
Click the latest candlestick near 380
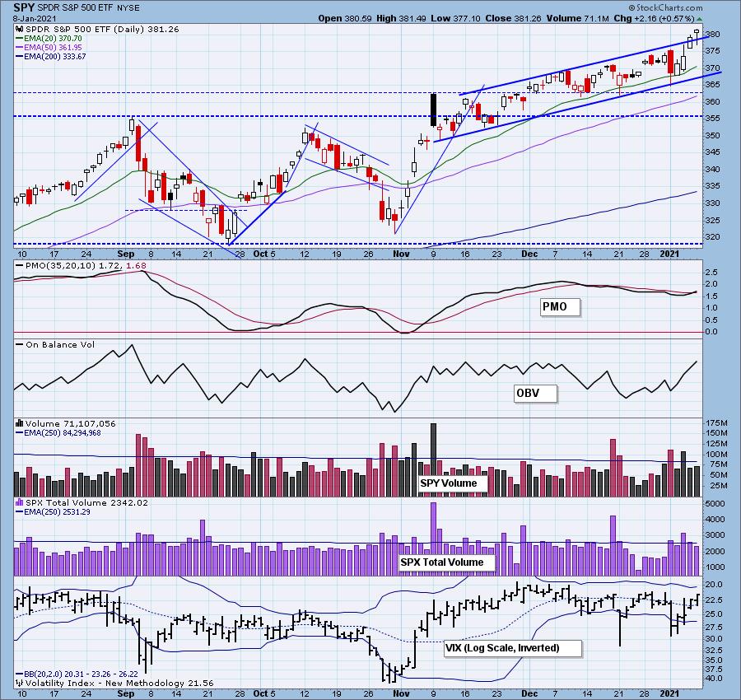[x=697, y=37]
